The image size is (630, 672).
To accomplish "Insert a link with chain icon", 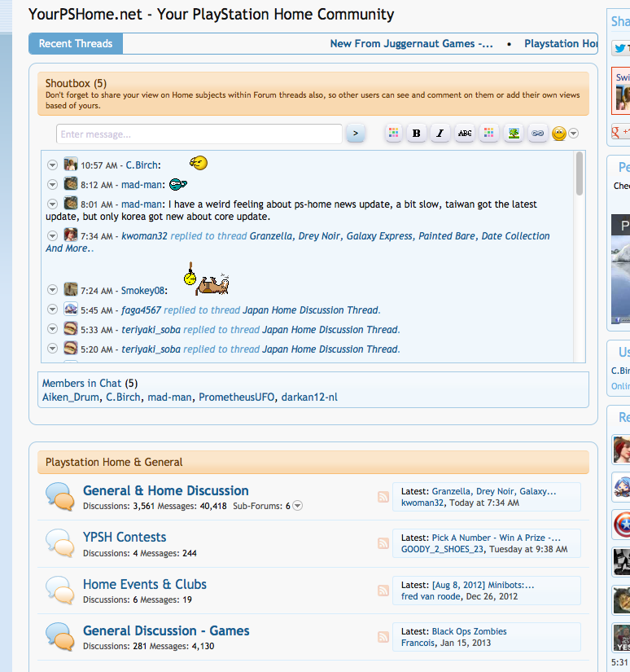I will point(537,133).
